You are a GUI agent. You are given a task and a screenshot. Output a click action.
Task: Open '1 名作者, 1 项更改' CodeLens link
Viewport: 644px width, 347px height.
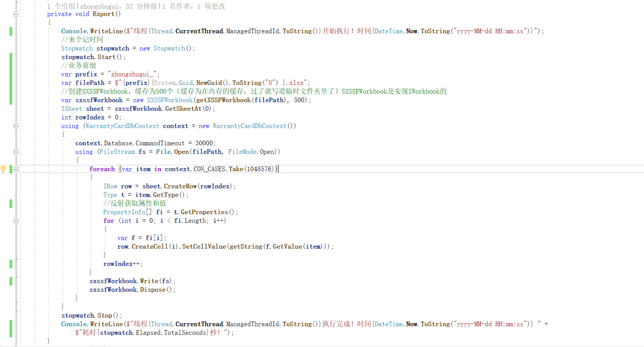[x=194, y=6]
